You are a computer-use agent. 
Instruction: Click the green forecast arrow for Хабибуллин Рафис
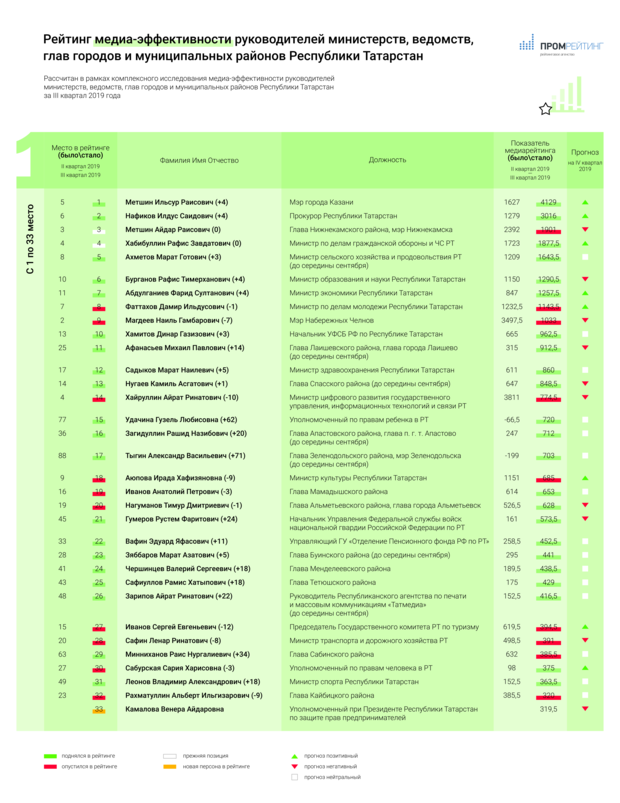point(585,243)
